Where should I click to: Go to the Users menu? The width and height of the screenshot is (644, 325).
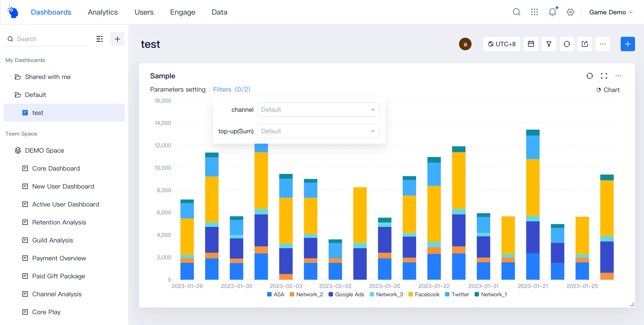pos(144,12)
